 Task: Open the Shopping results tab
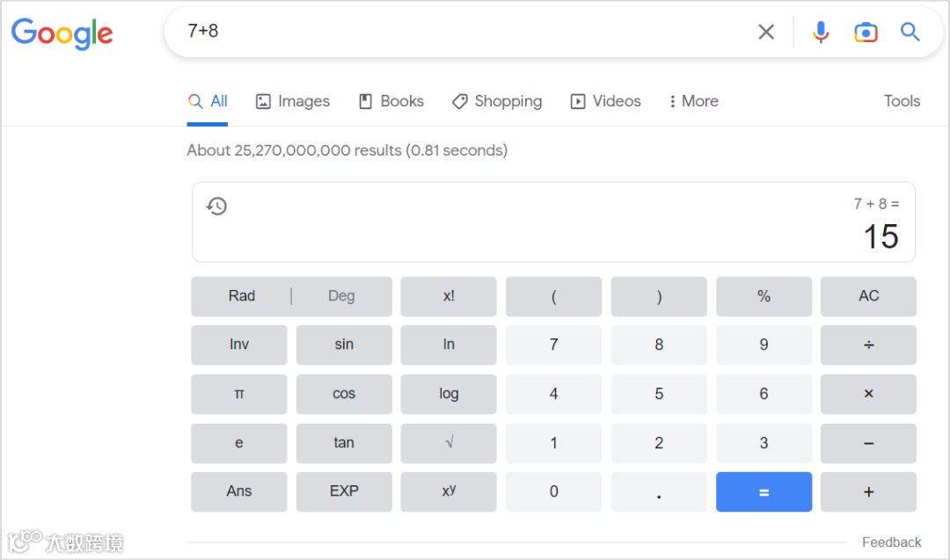[497, 101]
